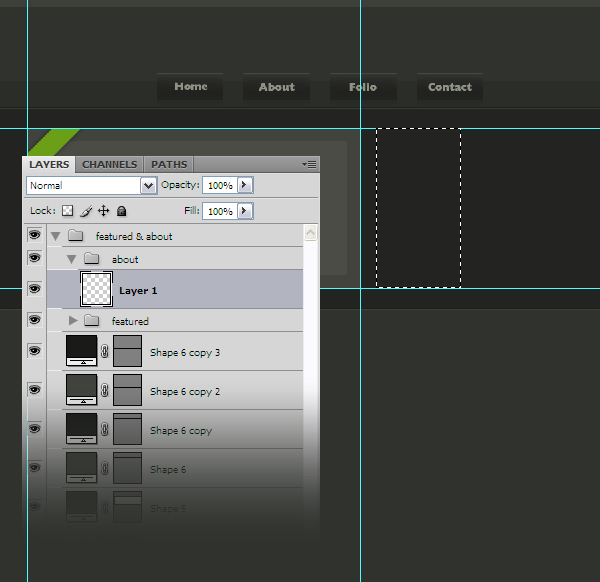Viewport: 600px width, 582px height.
Task: Hide the 'about' group
Action: [x=34, y=258]
